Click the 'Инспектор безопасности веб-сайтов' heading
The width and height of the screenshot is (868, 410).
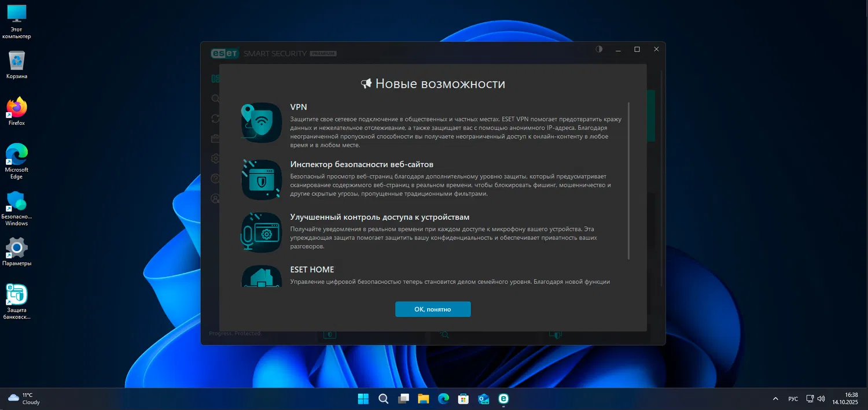(x=362, y=164)
